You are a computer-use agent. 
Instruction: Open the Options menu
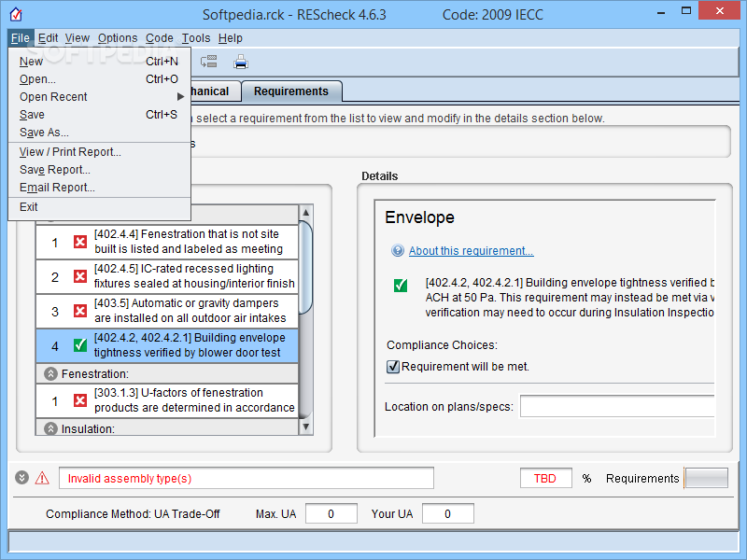(x=118, y=38)
